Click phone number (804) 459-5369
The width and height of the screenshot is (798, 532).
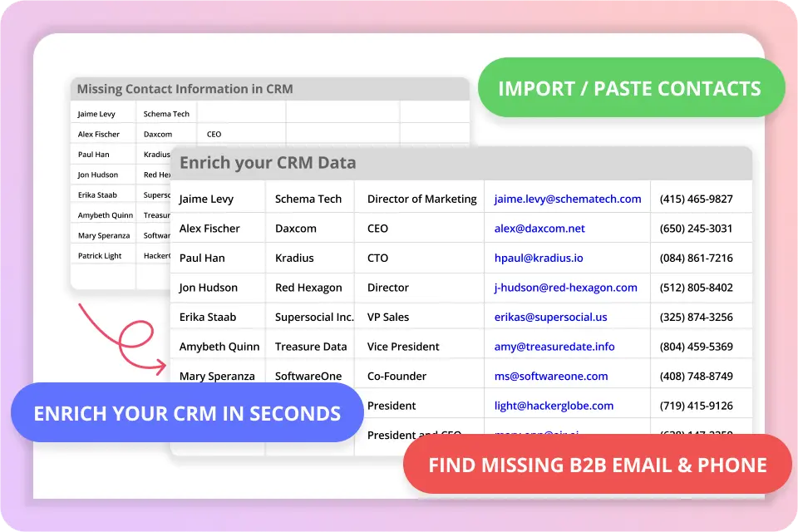click(x=697, y=347)
